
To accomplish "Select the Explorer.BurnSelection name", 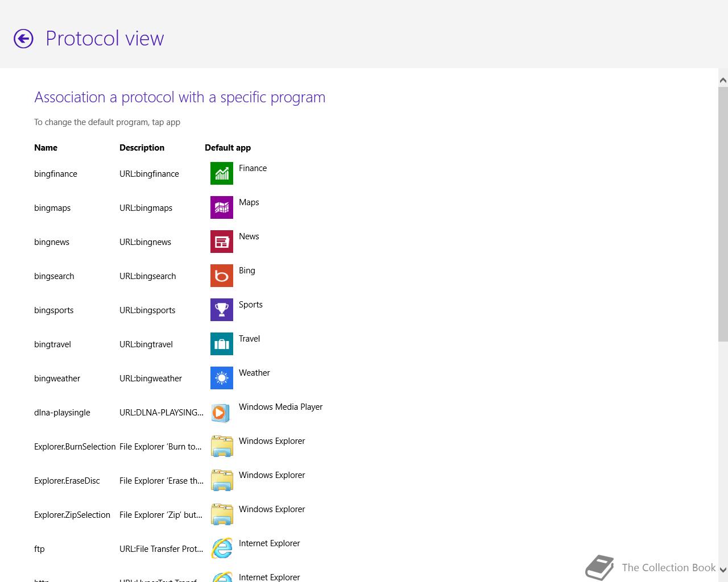I will [x=75, y=447].
